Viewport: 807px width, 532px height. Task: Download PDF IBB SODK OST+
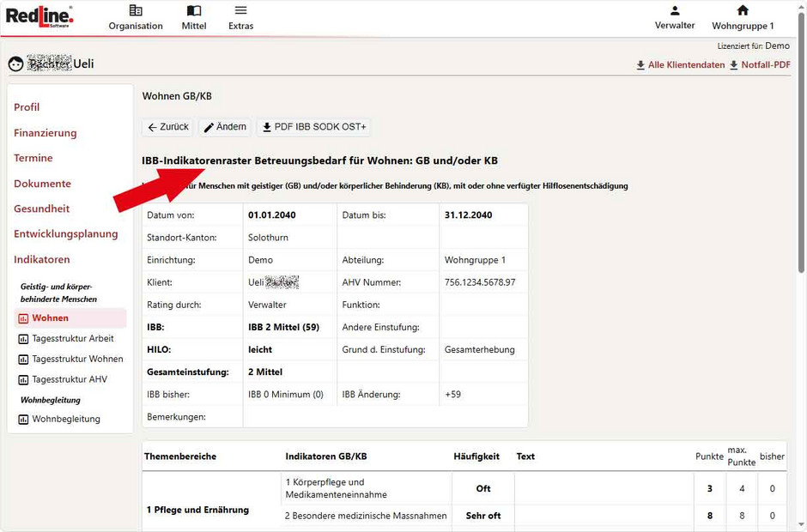pos(314,127)
